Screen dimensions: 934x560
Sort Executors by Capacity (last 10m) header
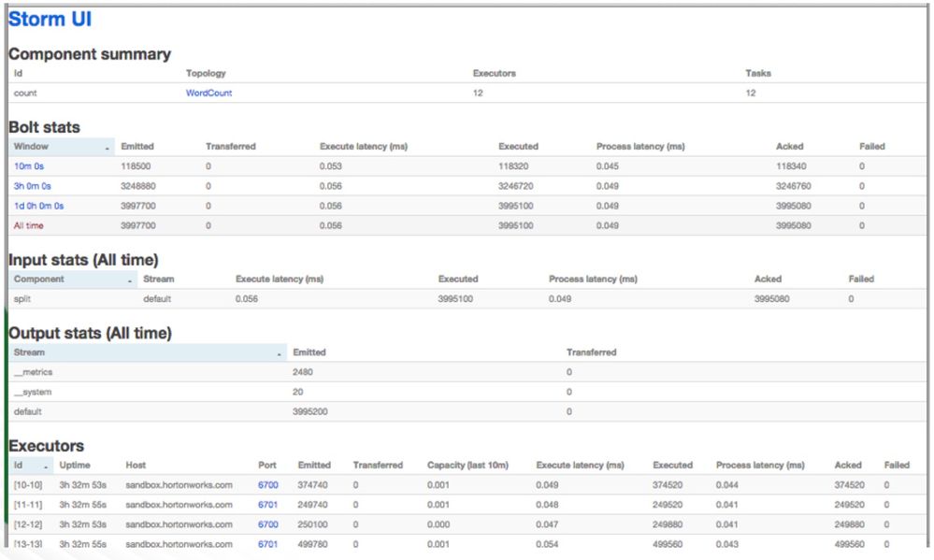click(467, 466)
